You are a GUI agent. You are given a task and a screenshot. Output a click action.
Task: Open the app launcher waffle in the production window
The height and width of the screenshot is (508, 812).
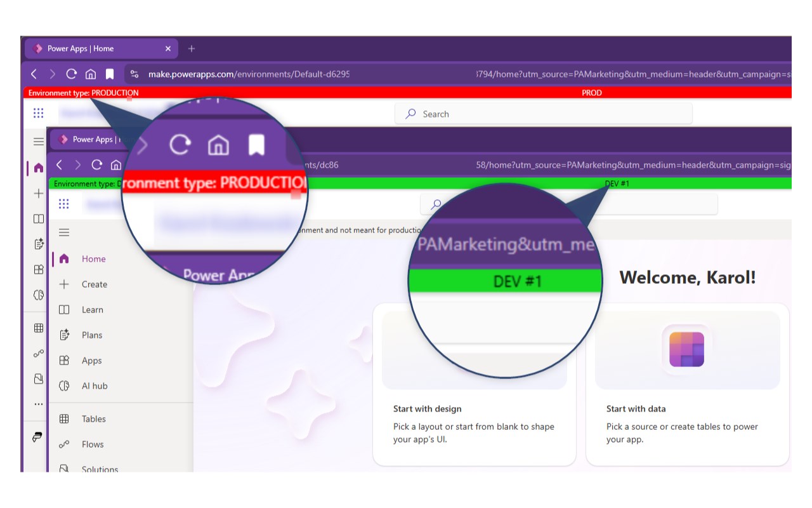[38, 113]
